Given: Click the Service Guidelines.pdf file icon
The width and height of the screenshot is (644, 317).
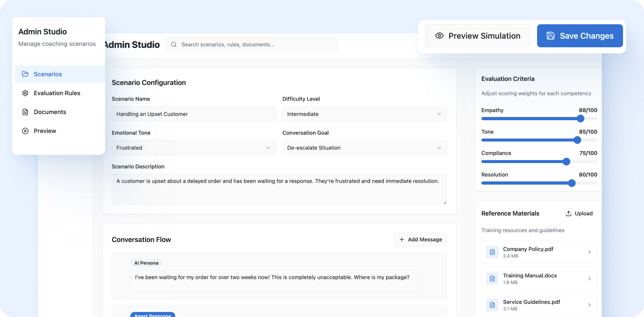Looking at the screenshot, I should 492,305.
